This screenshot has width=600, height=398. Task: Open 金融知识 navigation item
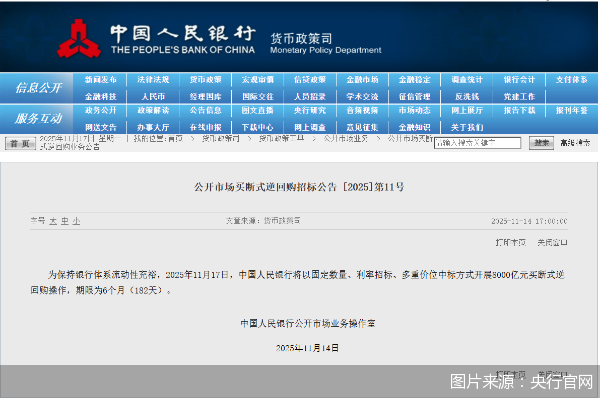415,127
